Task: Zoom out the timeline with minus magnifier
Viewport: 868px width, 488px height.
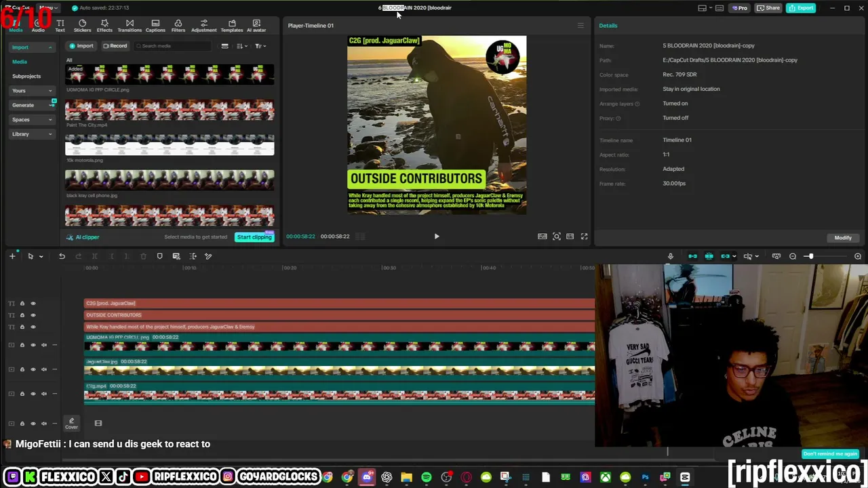Action: (x=793, y=256)
